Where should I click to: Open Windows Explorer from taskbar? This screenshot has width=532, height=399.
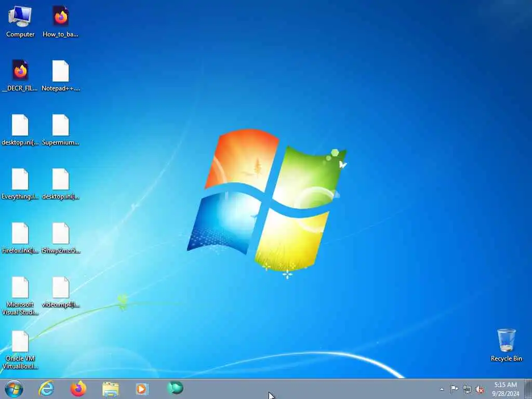tap(111, 389)
